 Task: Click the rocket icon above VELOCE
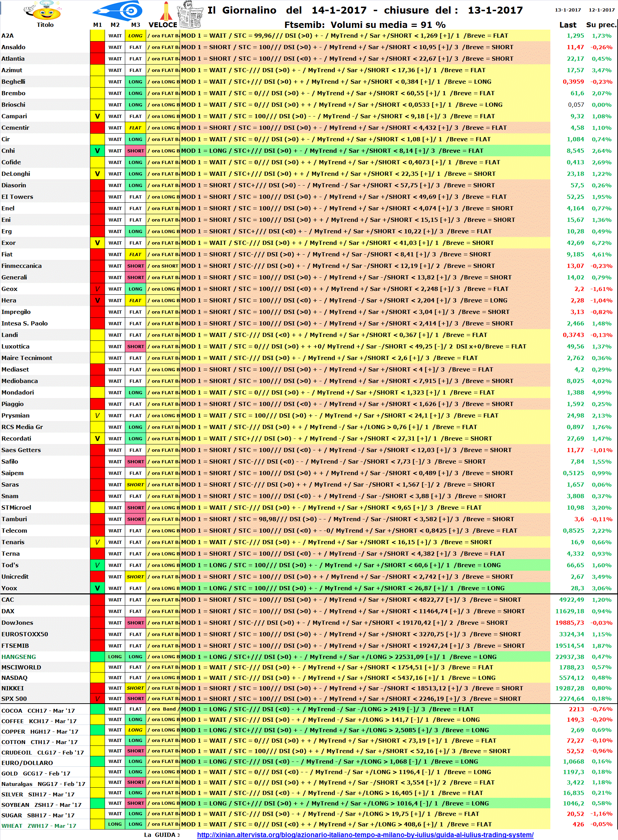[x=166, y=10]
